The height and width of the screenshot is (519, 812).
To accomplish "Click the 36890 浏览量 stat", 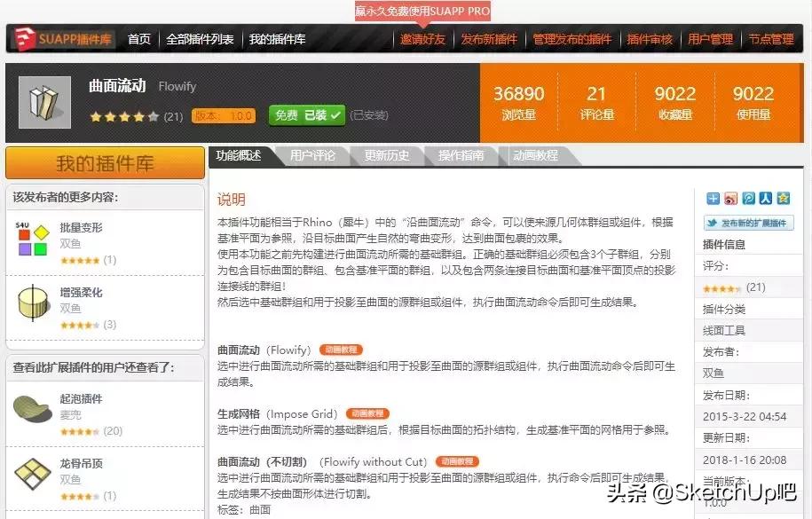I will 518,103.
